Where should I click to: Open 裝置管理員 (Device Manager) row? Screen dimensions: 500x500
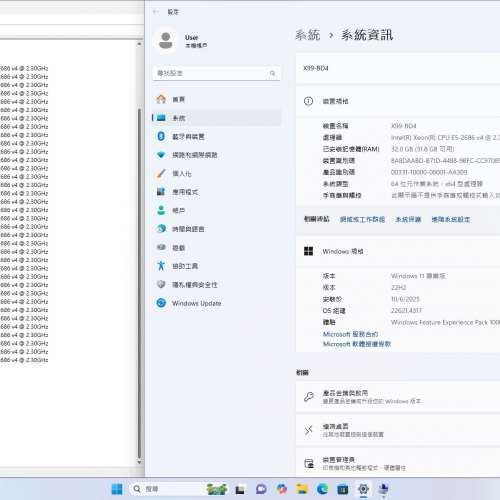(x=398, y=463)
